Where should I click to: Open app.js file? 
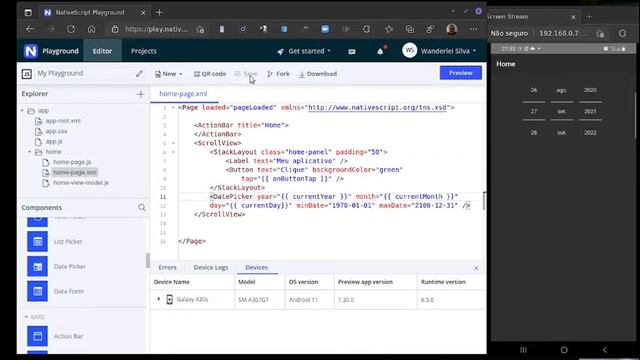(x=53, y=141)
